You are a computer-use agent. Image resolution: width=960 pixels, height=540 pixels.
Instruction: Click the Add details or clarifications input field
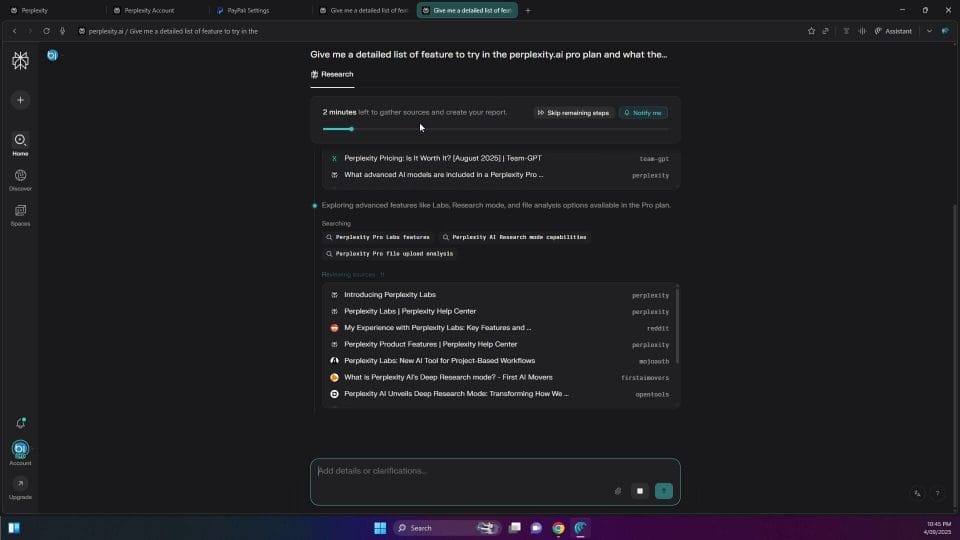pyautogui.click(x=460, y=471)
